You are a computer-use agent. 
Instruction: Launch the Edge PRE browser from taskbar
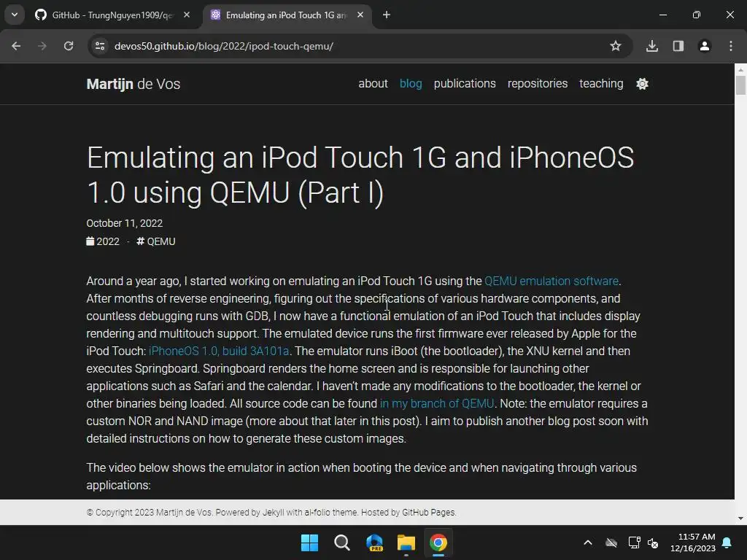(374, 542)
